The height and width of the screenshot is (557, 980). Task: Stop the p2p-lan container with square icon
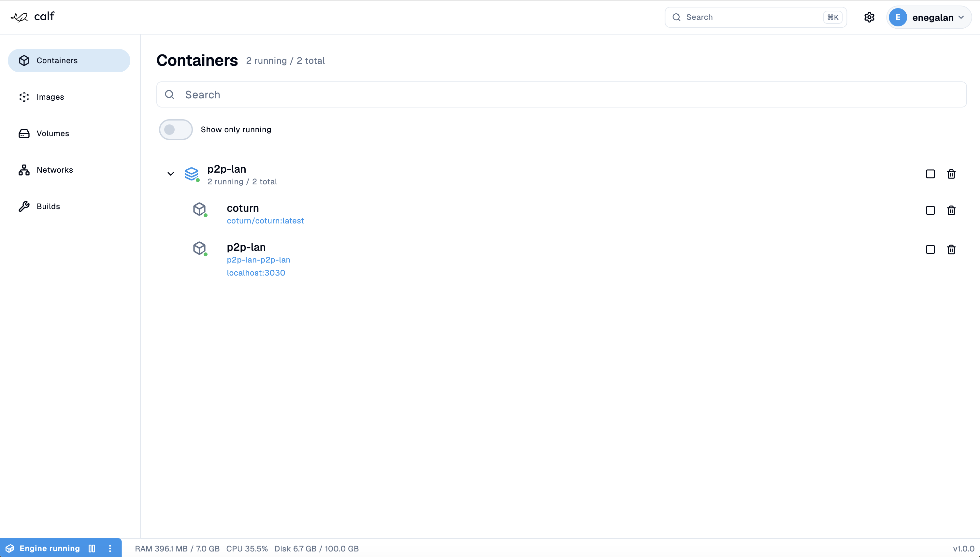coord(930,250)
